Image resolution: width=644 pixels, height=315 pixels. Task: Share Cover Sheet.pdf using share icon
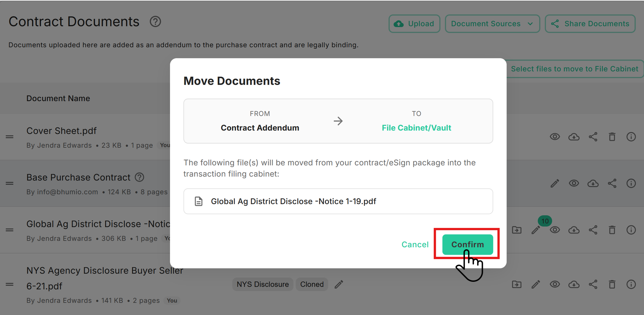(593, 137)
